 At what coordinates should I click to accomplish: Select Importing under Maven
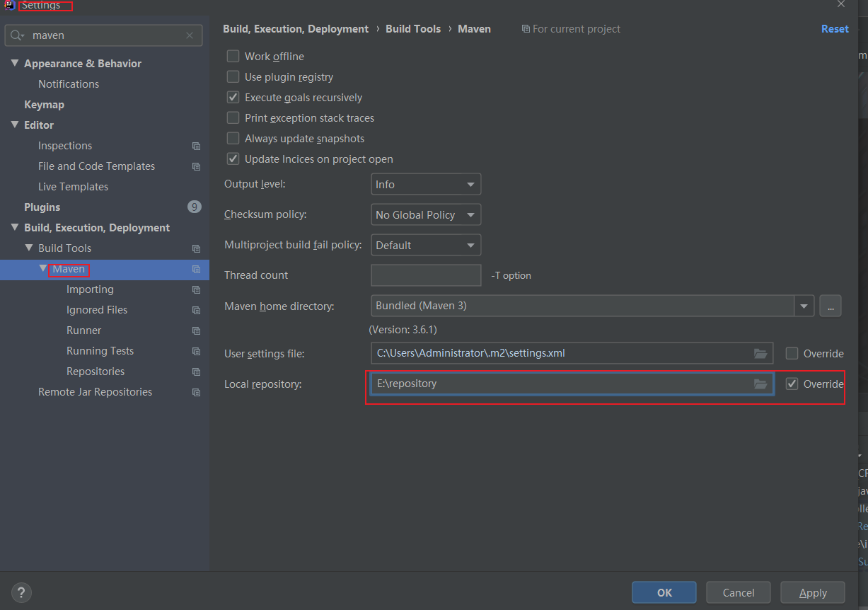[x=90, y=289]
